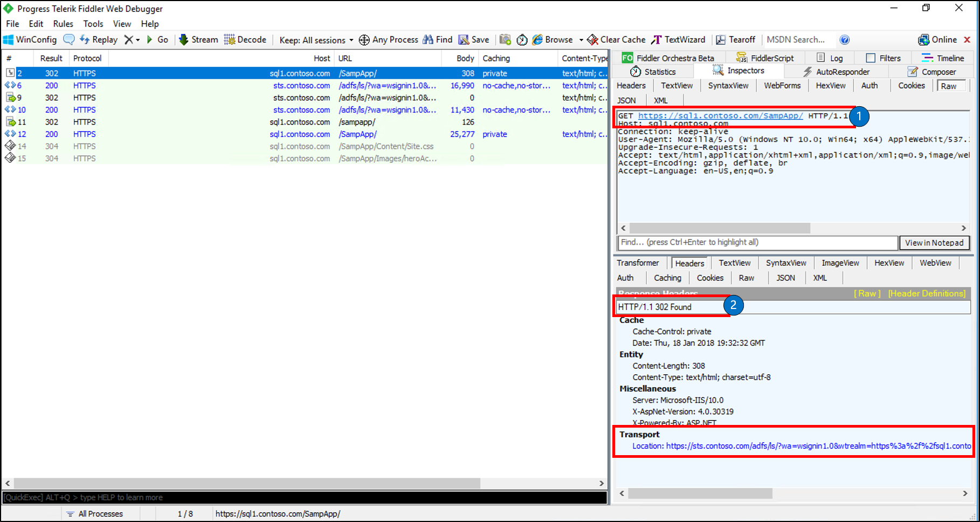980x522 pixels.
Task: Click Go to resume sessions
Action: (x=157, y=39)
